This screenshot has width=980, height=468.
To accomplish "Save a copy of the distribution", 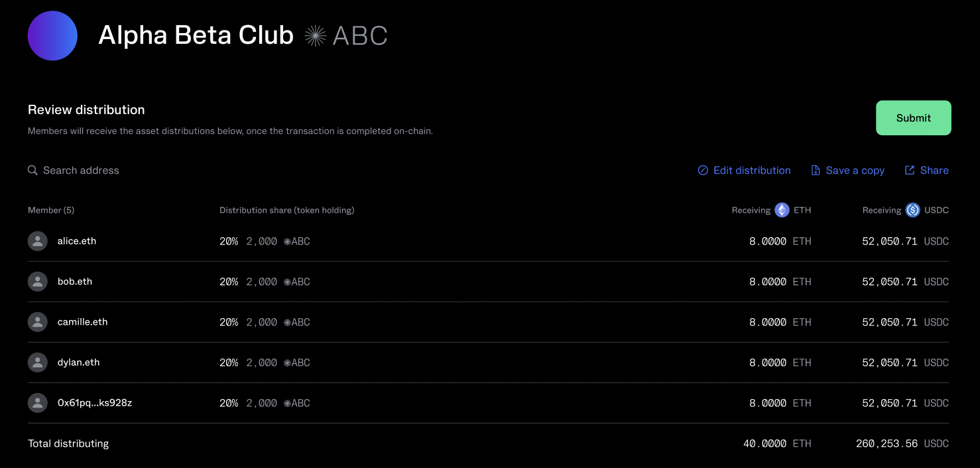I will click(847, 170).
